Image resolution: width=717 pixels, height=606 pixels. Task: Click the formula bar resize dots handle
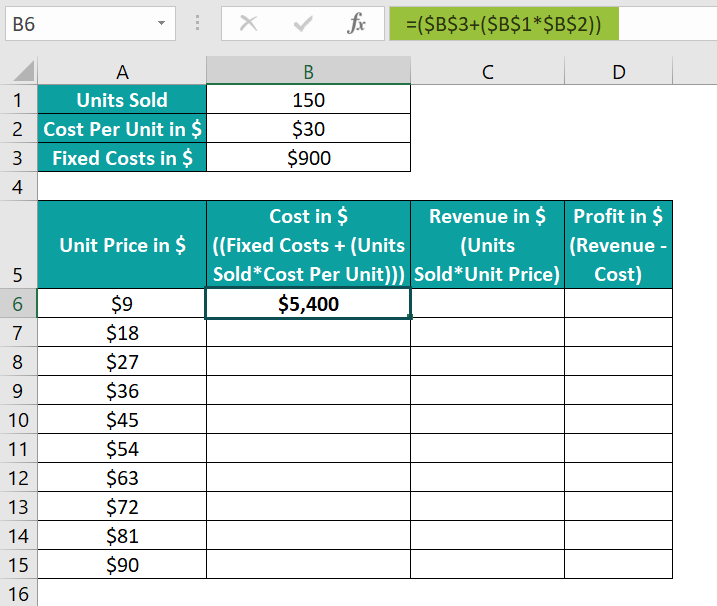198,23
